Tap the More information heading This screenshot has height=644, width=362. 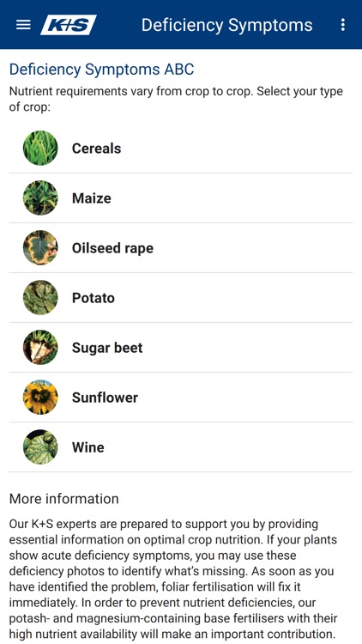64,499
